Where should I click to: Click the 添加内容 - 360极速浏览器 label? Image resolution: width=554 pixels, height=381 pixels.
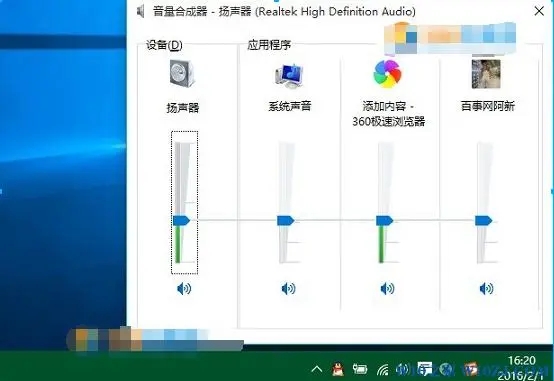coord(389,113)
